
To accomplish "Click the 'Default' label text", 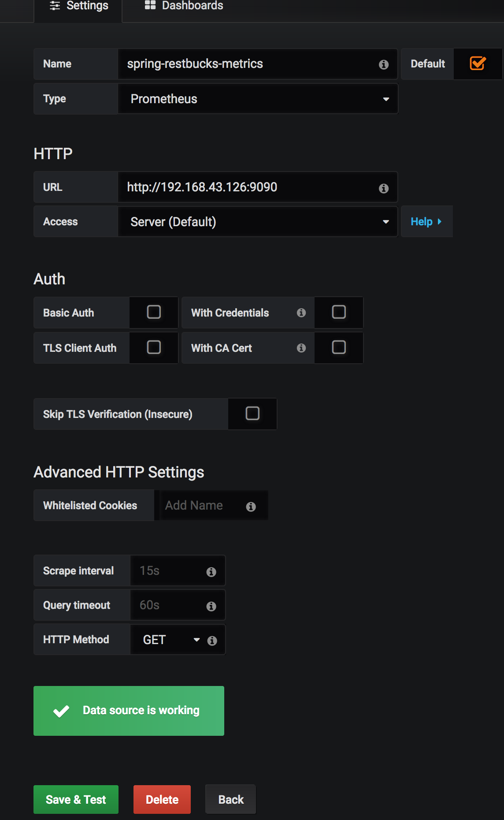I will [x=428, y=64].
